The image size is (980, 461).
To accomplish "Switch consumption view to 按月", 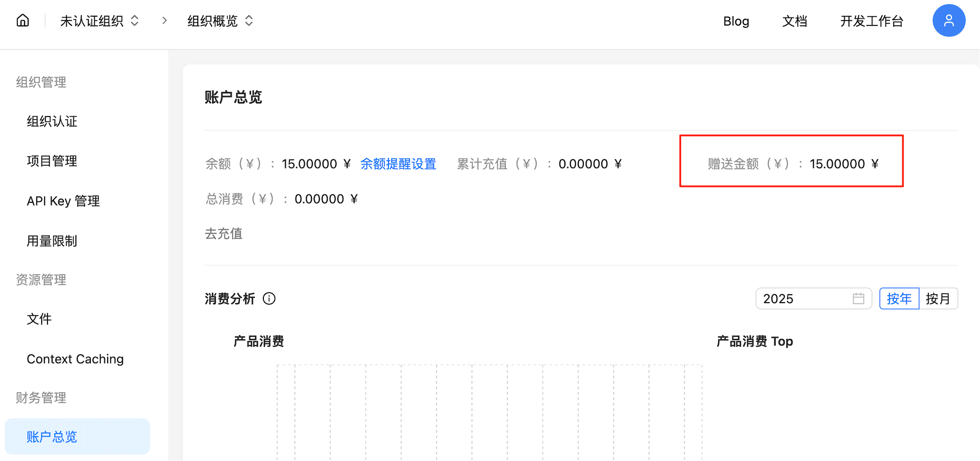I will pyautogui.click(x=938, y=299).
